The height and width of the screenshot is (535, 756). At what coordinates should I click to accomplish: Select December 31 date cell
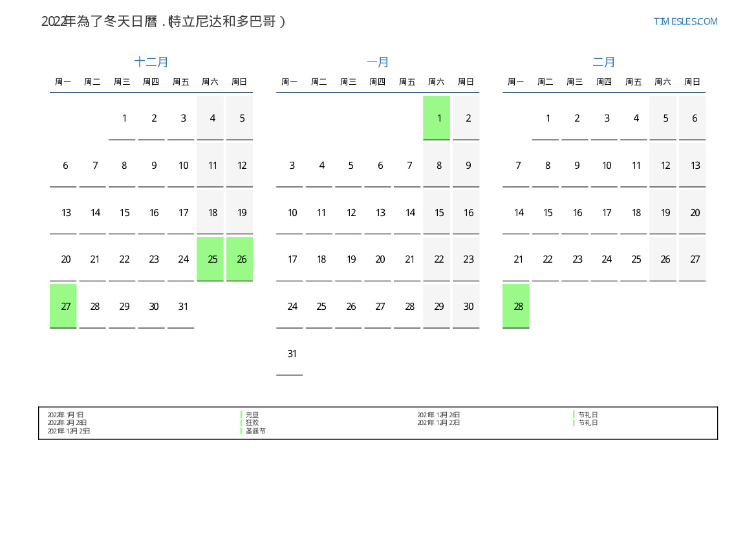pos(181,306)
